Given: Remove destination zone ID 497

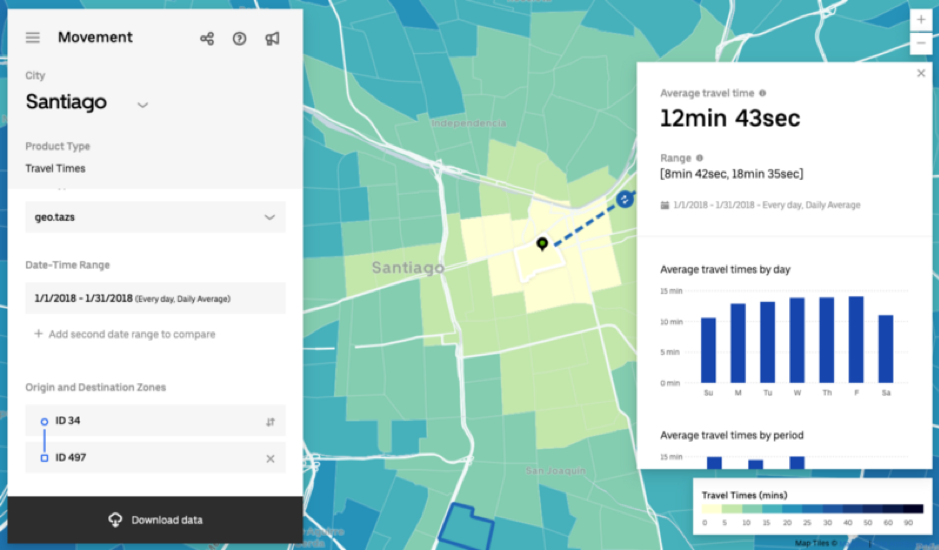Looking at the screenshot, I should click(x=270, y=459).
